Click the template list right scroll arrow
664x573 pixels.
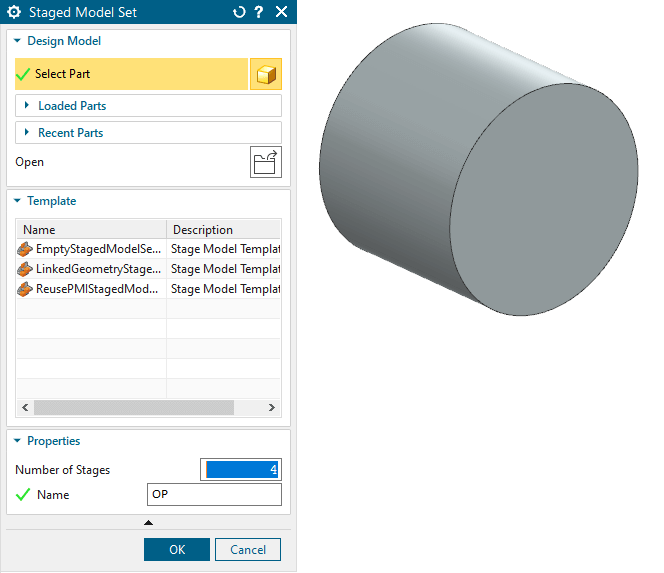pos(271,407)
